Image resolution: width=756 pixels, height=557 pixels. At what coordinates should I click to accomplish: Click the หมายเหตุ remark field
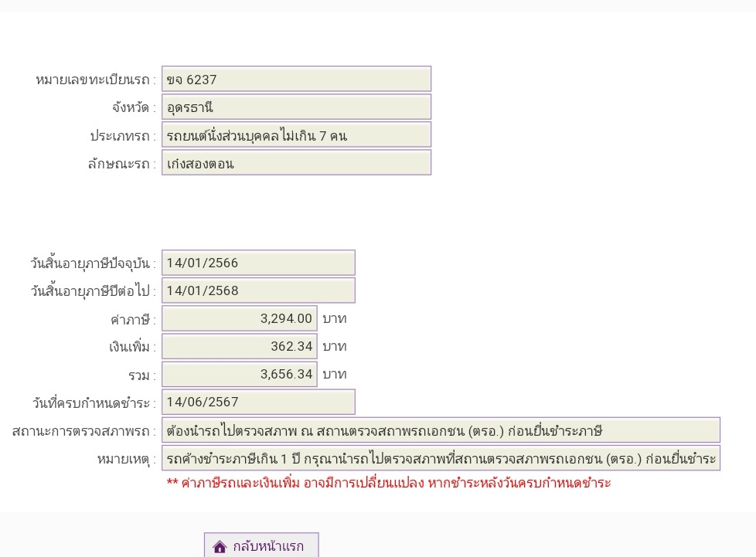click(x=441, y=458)
